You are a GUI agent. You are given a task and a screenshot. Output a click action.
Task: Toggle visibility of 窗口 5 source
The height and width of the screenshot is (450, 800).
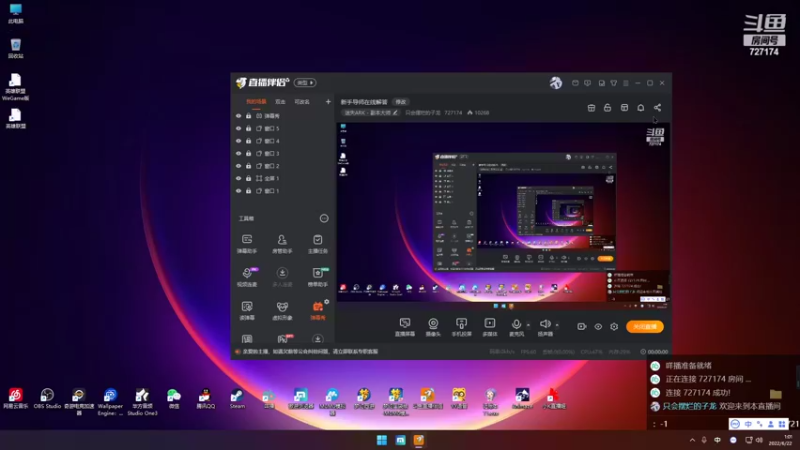(x=238, y=129)
